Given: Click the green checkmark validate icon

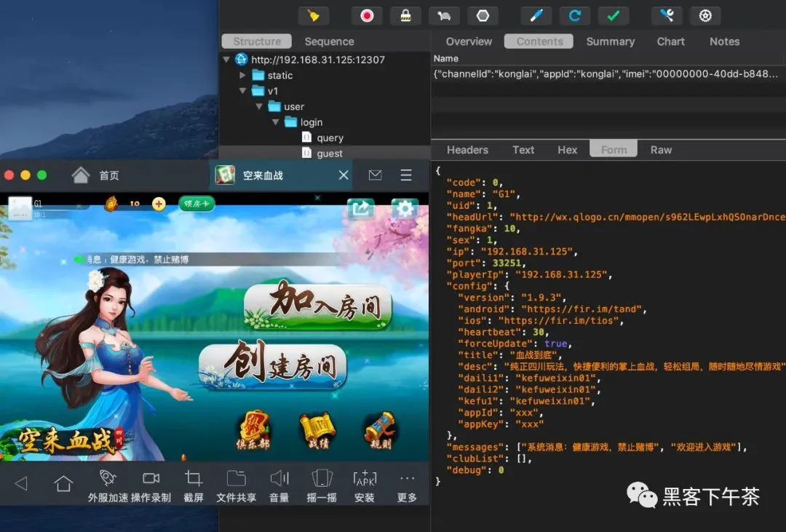Looking at the screenshot, I should (613, 16).
